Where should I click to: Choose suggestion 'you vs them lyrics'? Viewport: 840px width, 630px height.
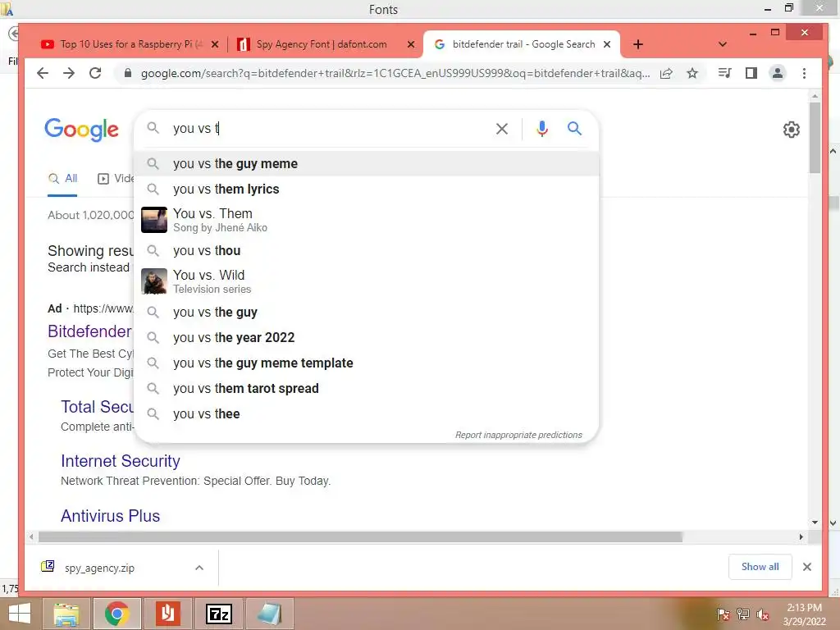(367, 189)
